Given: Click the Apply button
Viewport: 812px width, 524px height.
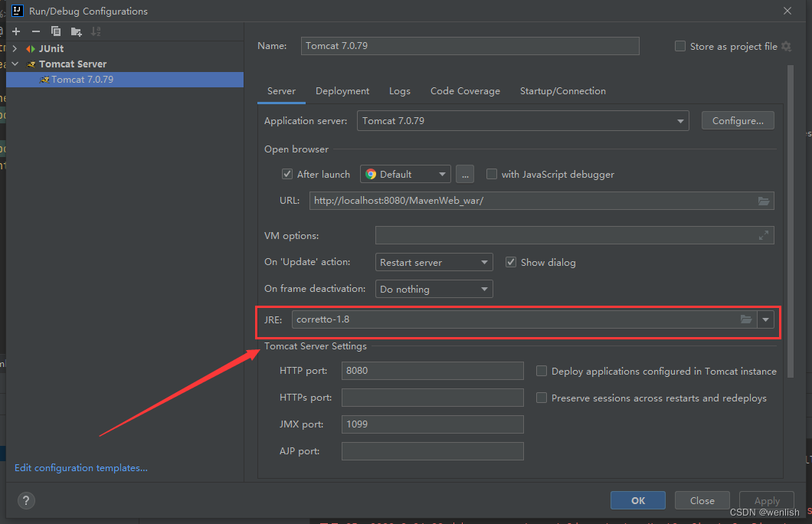Looking at the screenshot, I should (767, 501).
